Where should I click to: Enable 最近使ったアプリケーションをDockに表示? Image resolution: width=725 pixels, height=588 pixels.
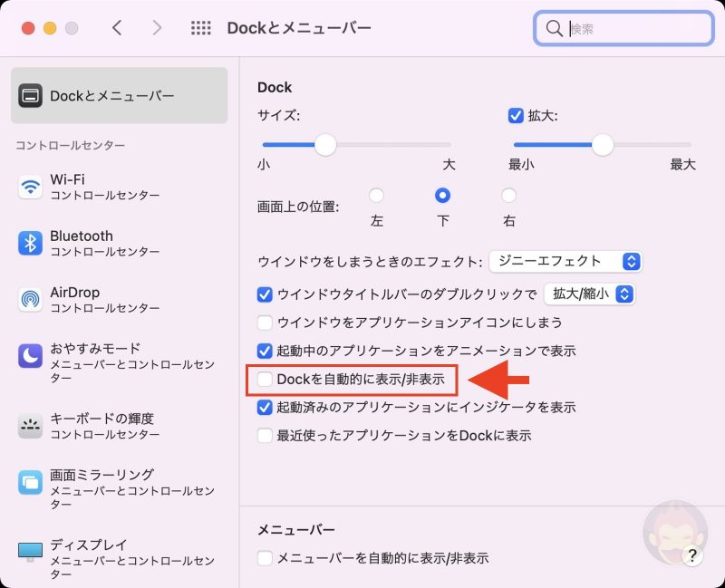point(266,436)
